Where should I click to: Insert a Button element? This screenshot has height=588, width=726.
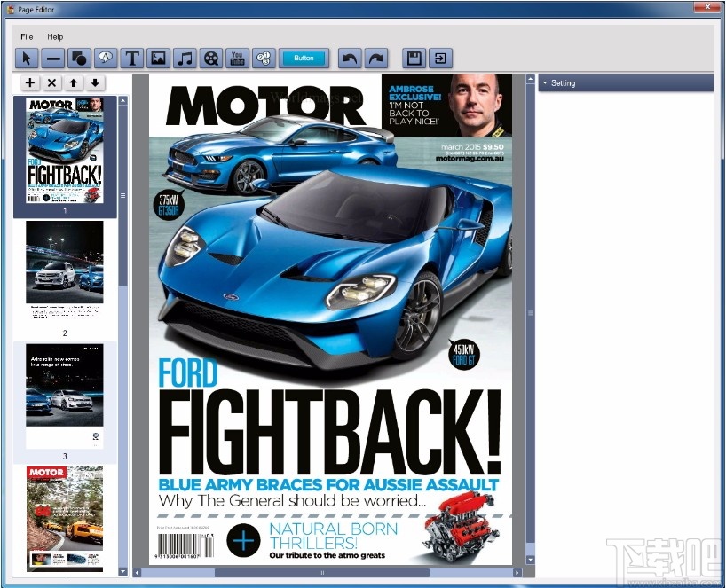[304, 59]
